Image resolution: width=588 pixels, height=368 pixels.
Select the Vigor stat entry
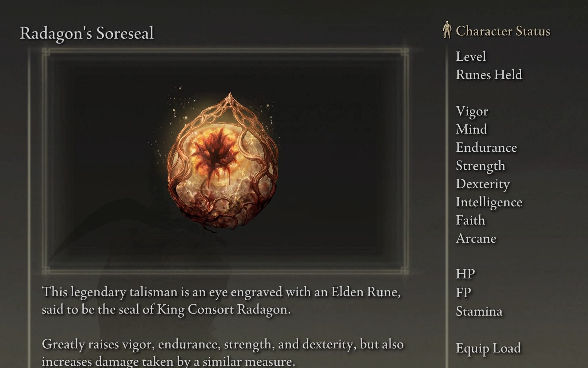click(471, 111)
